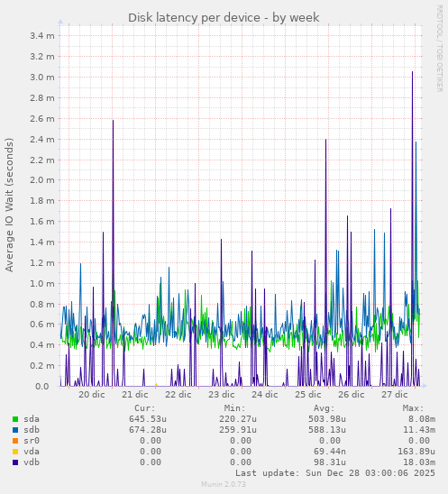The image size is (448, 494).
Task: Click the vdb spike peak at 2.4 m on 25 dic
Action: [x=325, y=140]
